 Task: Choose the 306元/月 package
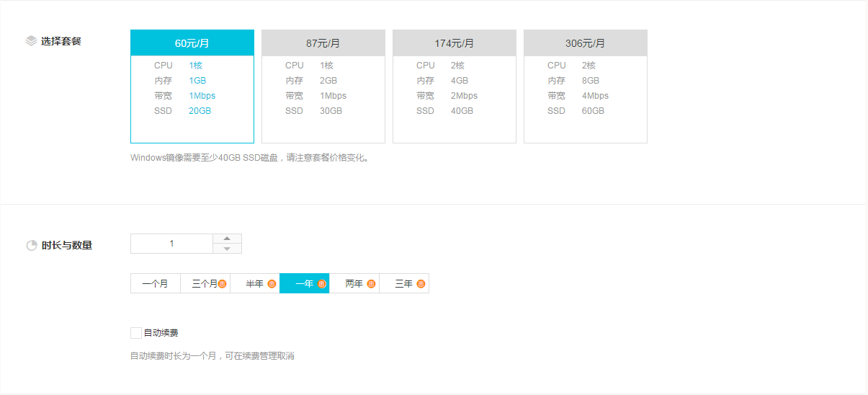586,86
